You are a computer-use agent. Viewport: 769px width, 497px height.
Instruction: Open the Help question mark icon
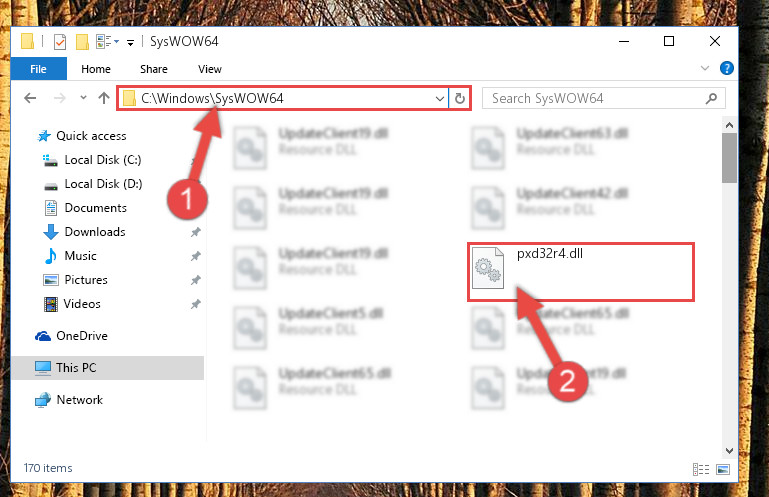pos(726,68)
